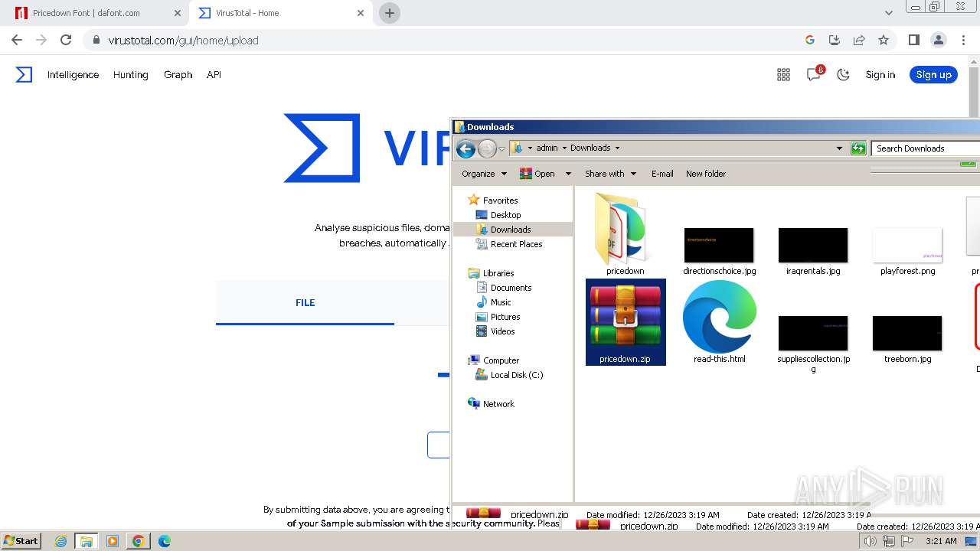Open a new Chrome tab
Viewport: 980px width, 551px height.
coord(390,13)
